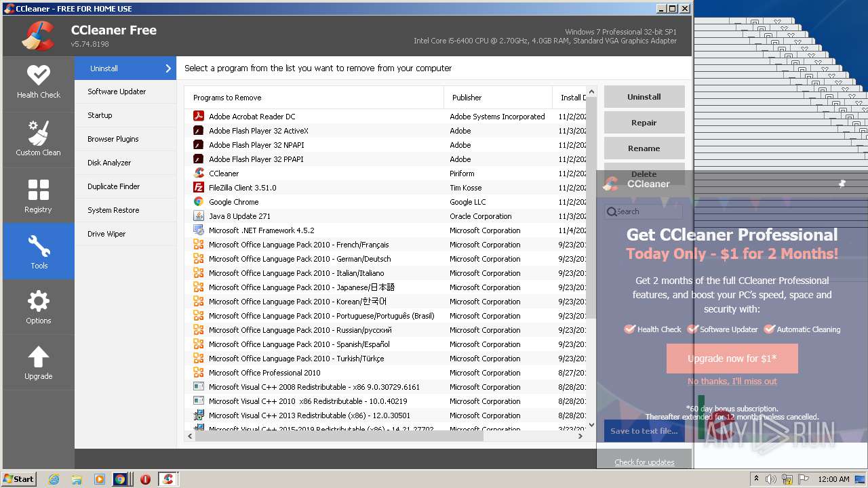This screenshot has width=868, height=488.
Task: Click into the Search programs field
Action: 644,211
